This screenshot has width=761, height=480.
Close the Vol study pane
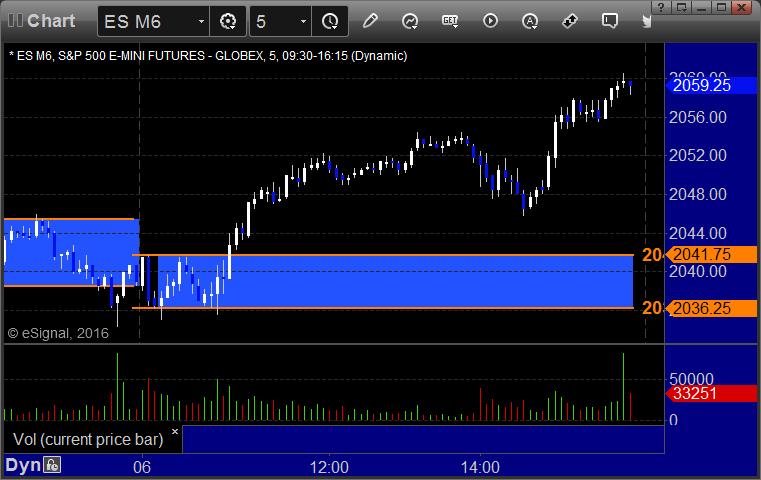click(175, 431)
